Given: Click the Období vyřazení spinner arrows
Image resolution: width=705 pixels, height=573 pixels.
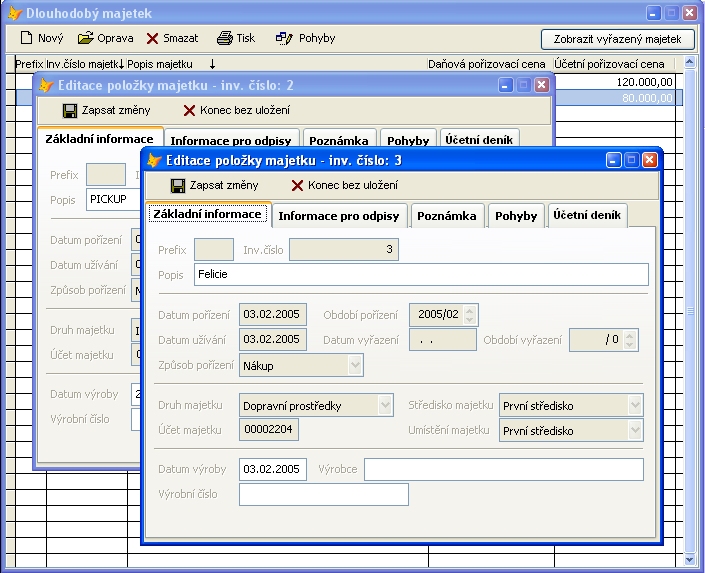Looking at the screenshot, I should (629, 340).
